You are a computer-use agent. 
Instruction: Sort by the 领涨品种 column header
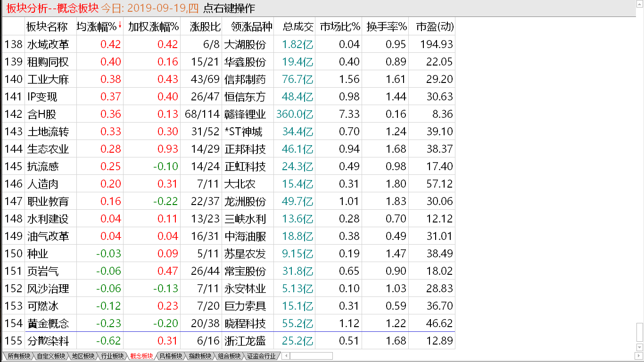coord(248,26)
